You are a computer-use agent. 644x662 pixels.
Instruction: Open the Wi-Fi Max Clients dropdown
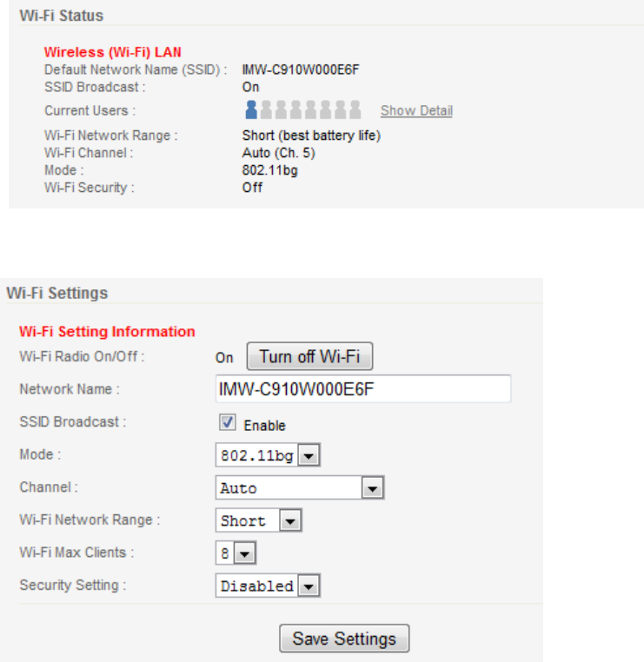click(236, 553)
